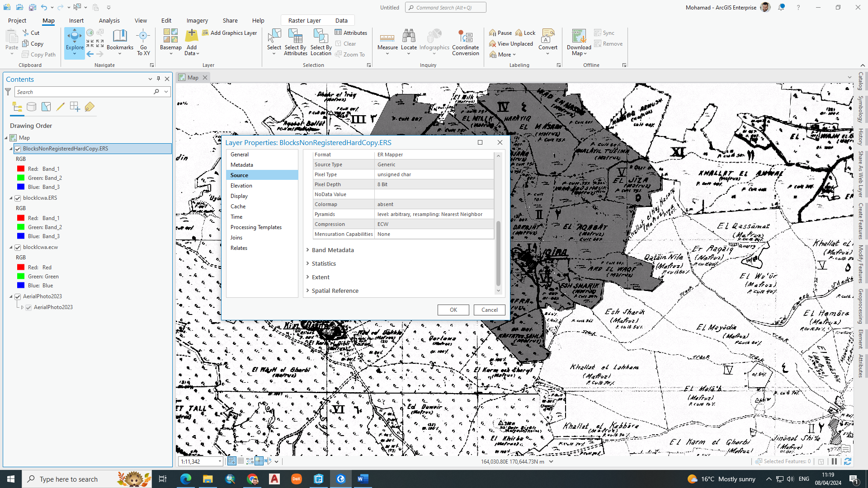Hide the blocklcwa.ecw layer
Image resolution: width=868 pixels, height=488 pixels.
tap(18, 247)
